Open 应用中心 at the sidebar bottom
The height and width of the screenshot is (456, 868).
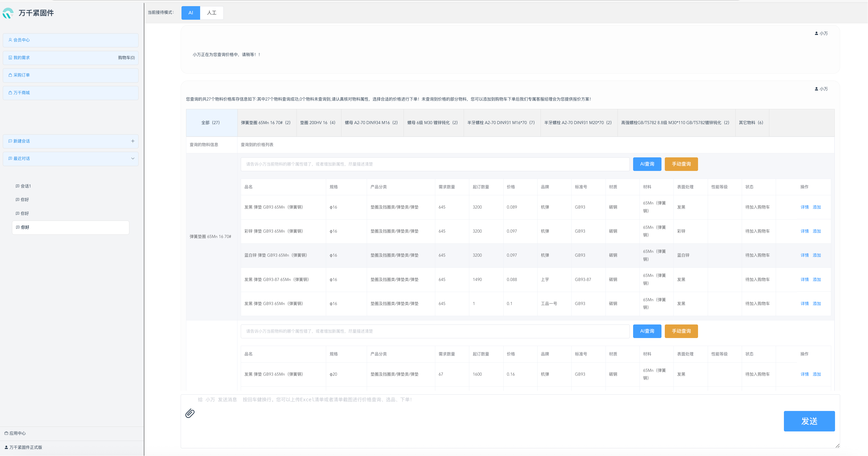point(17,433)
